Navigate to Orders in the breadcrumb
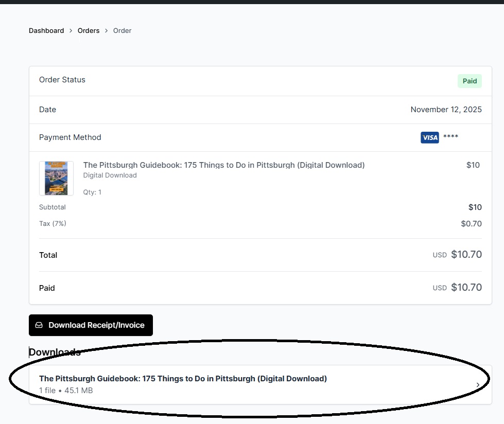 click(x=89, y=31)
